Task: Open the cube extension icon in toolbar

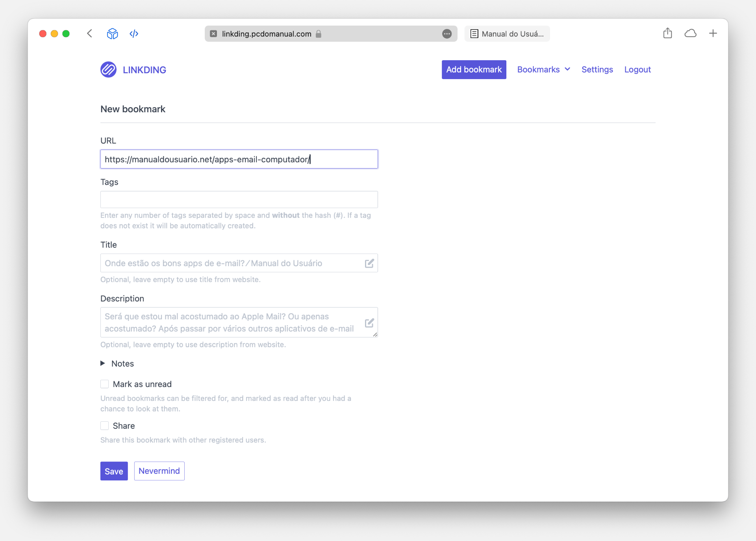Action: (x=113, y=33)
